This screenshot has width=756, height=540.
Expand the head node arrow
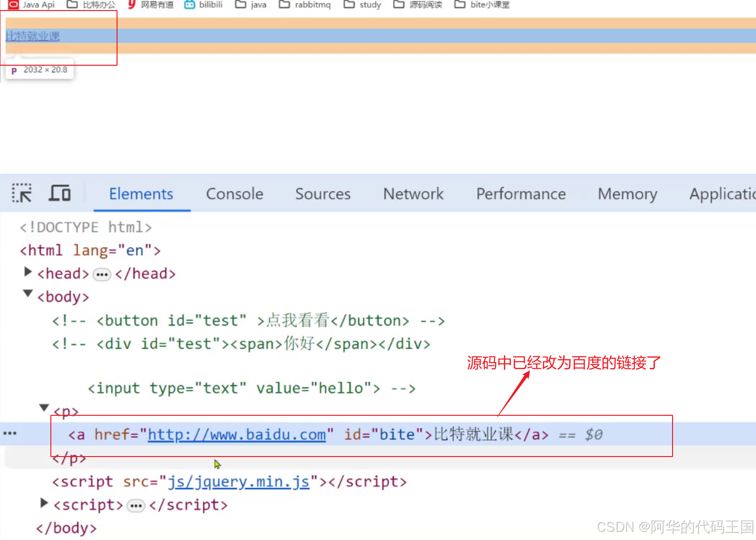[x=28, y=272]
